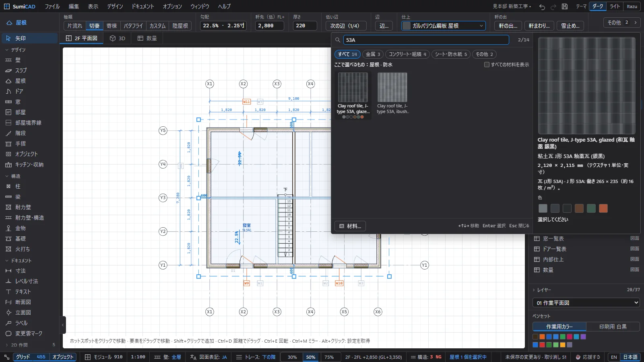Pick the brown color swatch in material details
Viewport: 644px width, 362px height.
tap(579, 208)
